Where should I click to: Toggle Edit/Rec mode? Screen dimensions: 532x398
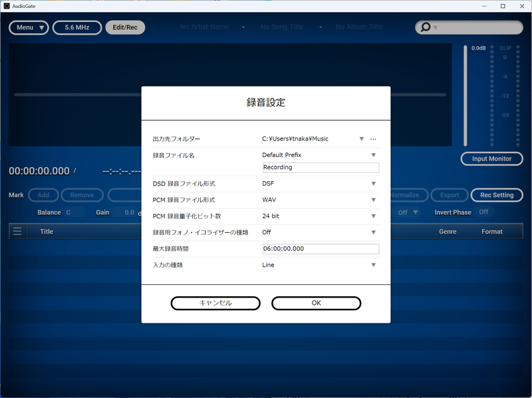click(125, 27)
